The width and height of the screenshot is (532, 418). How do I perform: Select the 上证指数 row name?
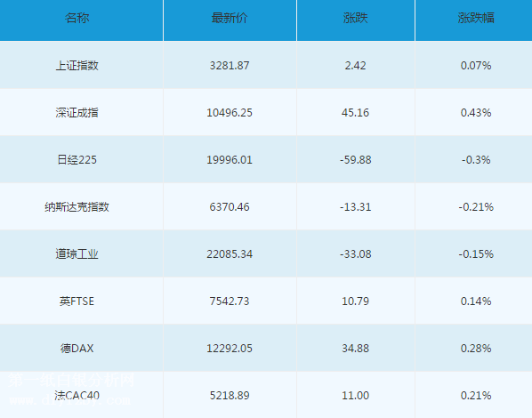click(x=77, y=65)
